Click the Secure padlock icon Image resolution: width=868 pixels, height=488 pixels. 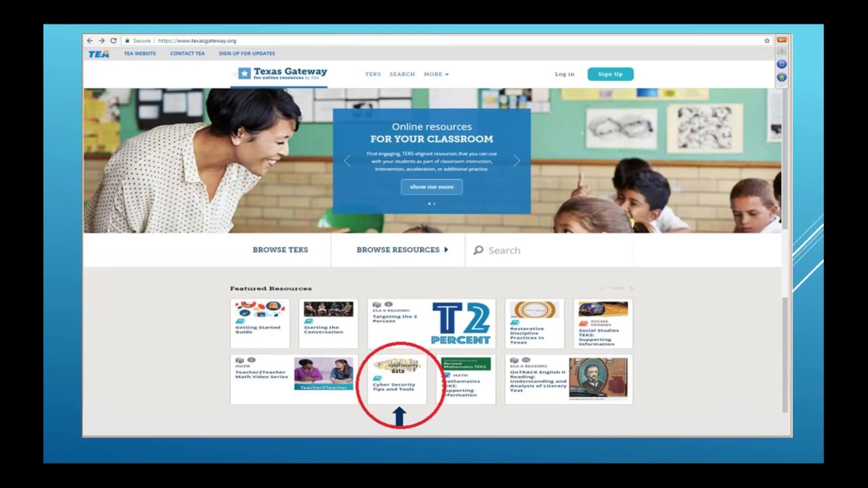127,41
